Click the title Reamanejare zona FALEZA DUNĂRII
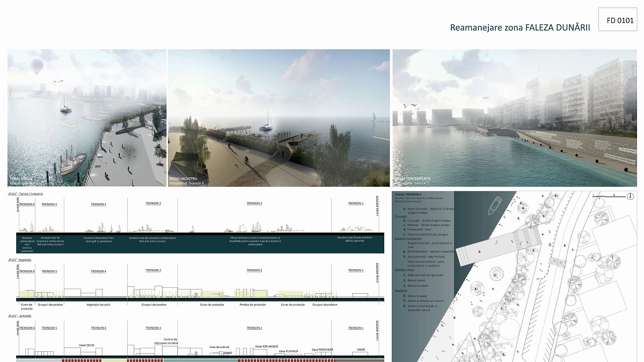The height and width of the screenshot is (362, 644). coord(519,27)
